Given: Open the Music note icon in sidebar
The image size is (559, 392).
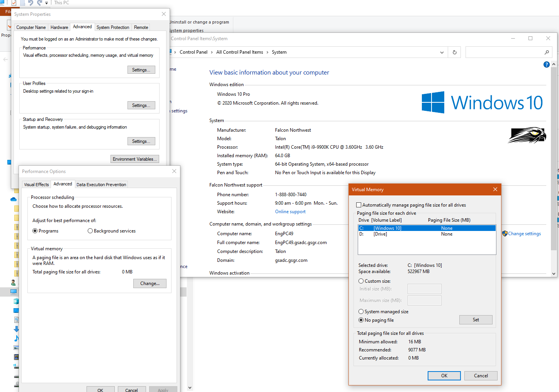Looking at the screenshot, I should click(16, 338).
